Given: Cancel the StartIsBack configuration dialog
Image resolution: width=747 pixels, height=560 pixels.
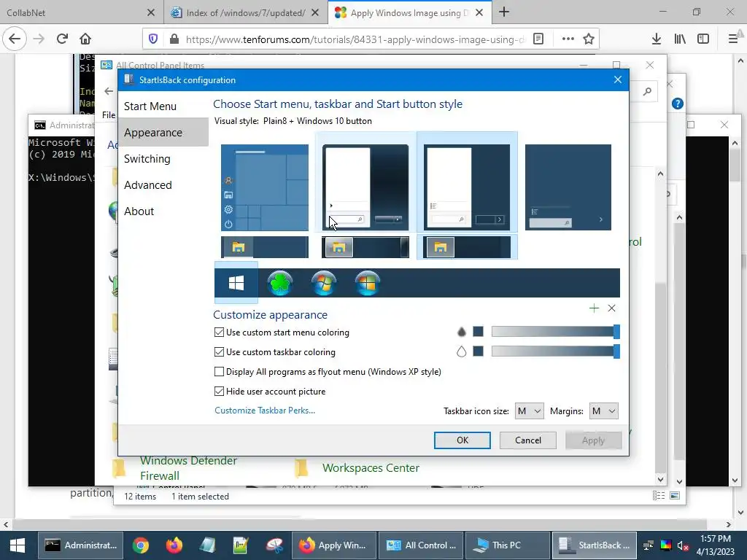Looking at the screenshot, I should click(x=528, y=440).
